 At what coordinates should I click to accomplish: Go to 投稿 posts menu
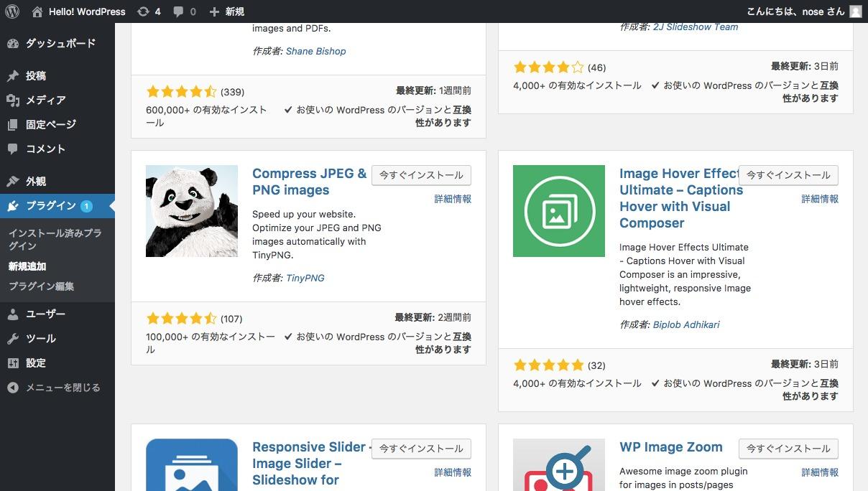point(36,76)
